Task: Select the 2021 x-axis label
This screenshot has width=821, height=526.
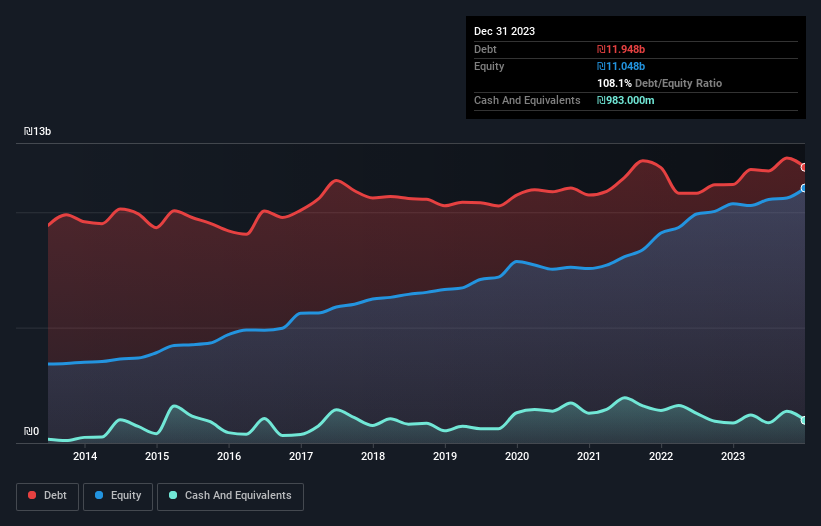Action: tap(589, 456)
